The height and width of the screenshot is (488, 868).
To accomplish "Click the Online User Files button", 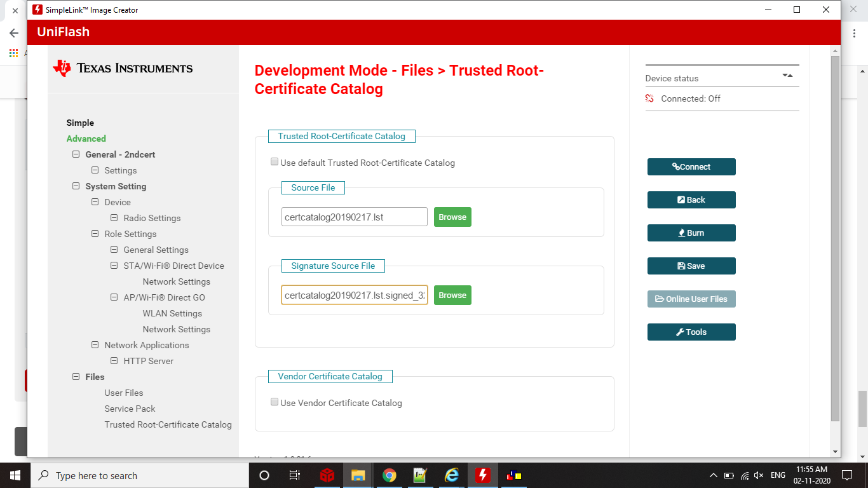I will tap(691, 299).
